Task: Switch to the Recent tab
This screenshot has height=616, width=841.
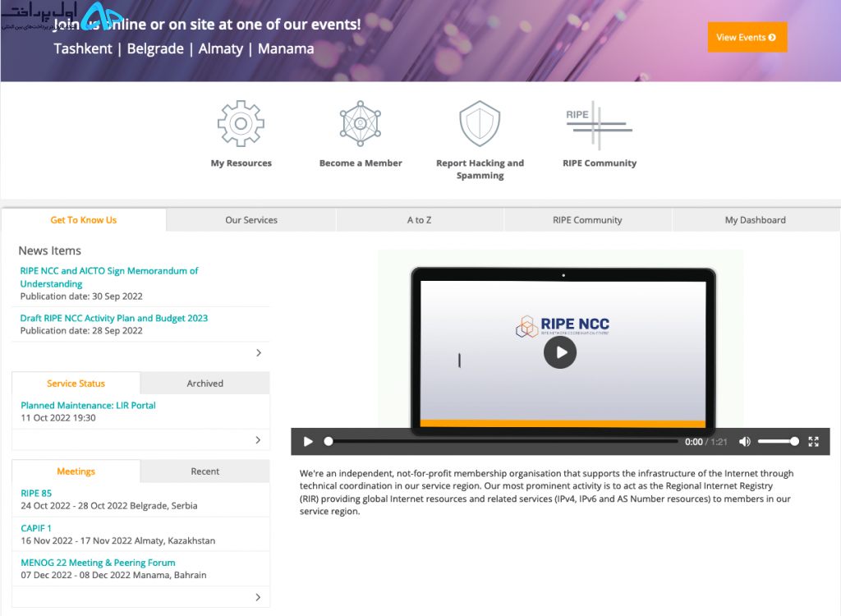Action: [x=205, y=471]
